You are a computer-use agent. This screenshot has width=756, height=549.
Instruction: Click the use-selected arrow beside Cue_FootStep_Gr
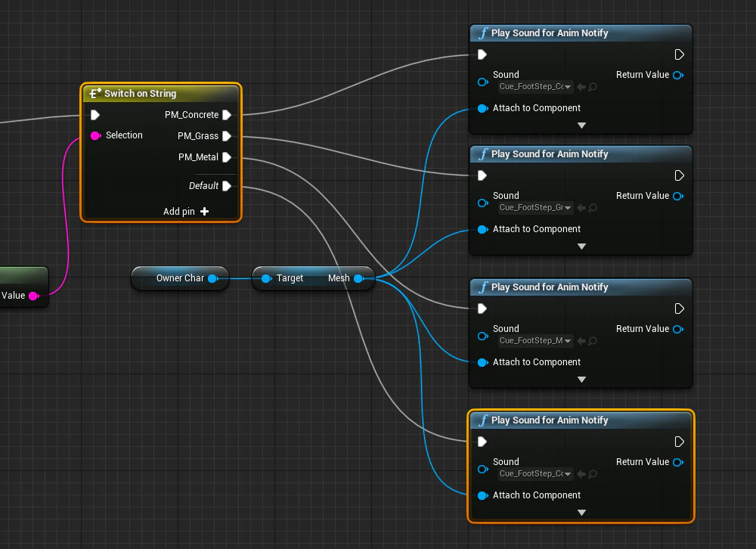pos(581,208)
